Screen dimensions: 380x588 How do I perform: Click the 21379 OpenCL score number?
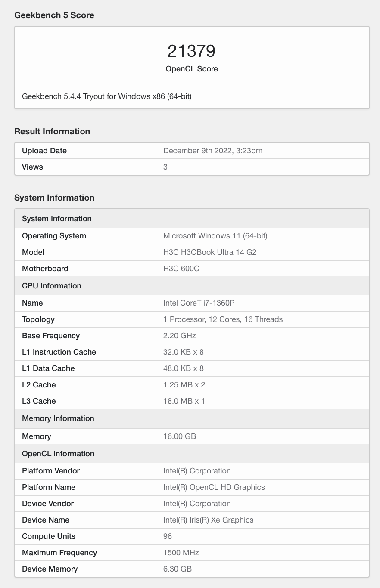click(191, 51)
